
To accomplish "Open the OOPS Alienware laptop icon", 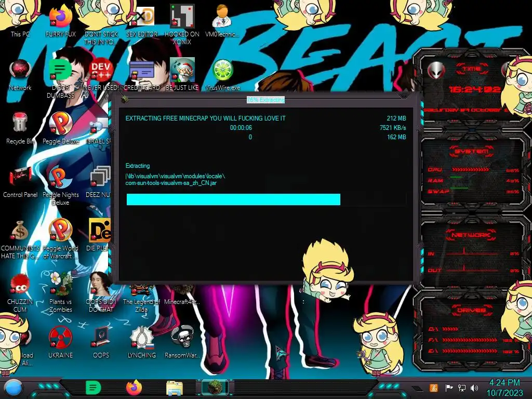I will 101,342.
